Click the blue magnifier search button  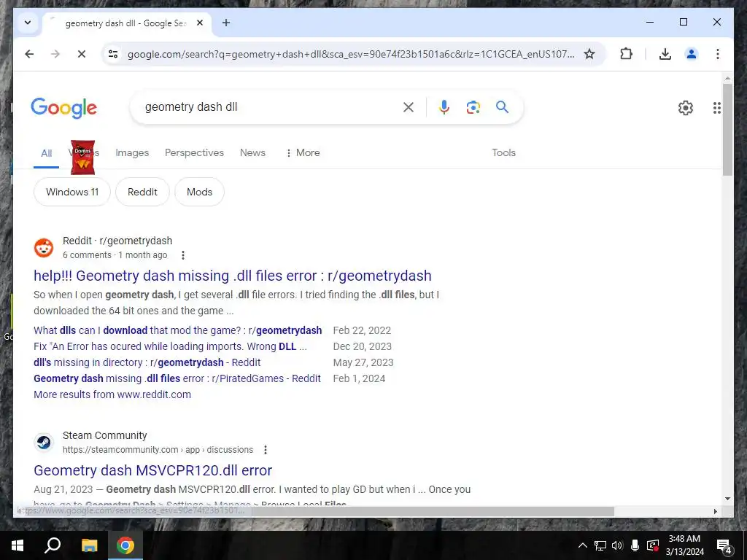502,106
